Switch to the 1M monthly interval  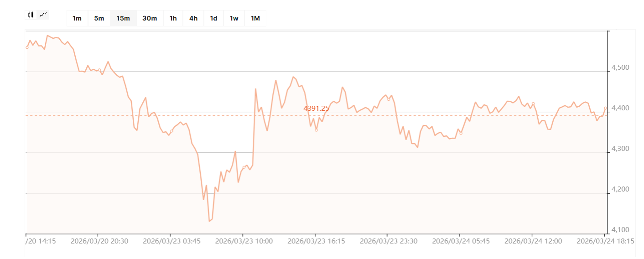[x=255, y=18]
